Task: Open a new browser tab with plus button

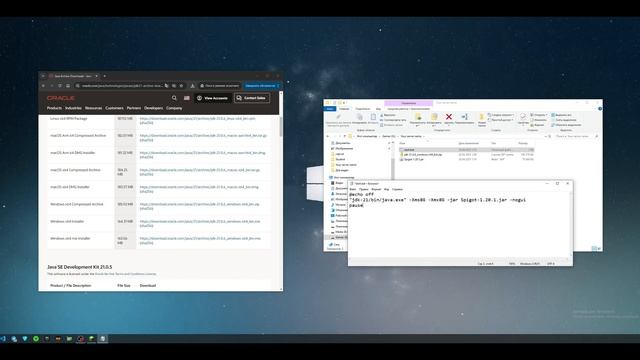Action: [104, 76]
